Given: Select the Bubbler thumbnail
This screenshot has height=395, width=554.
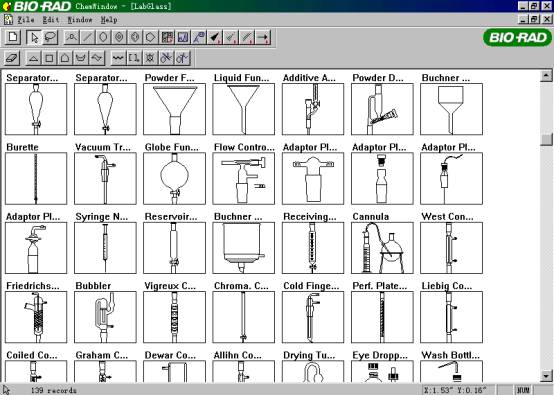Looking at the screenshot, I should [105, 317].
